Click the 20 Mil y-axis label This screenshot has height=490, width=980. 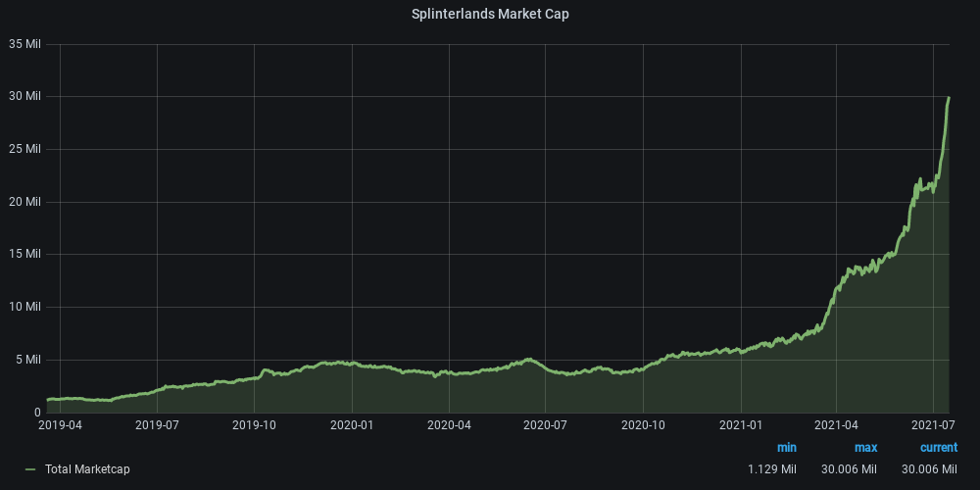pos(25,201)
